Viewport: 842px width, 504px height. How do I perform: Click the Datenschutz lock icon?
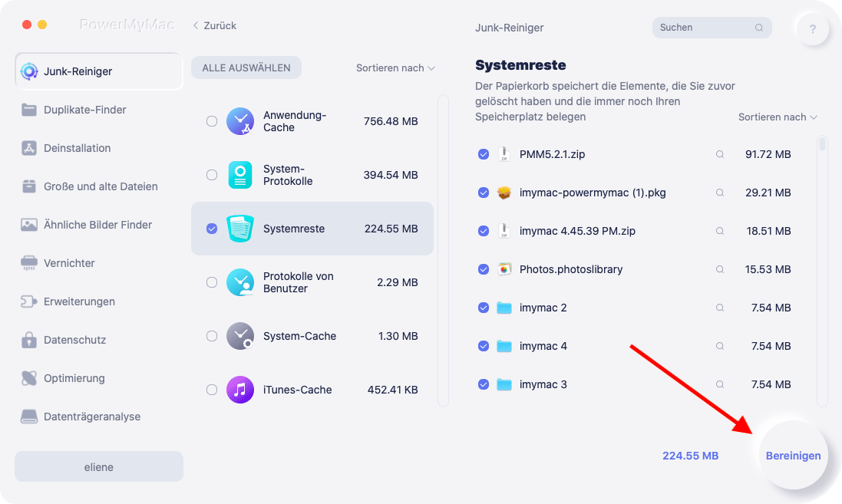point(29,340)
